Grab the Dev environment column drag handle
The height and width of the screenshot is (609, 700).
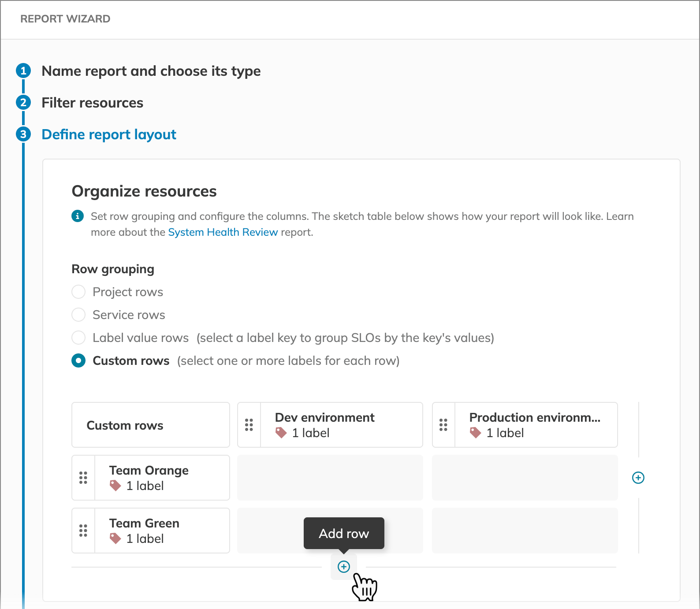click(x=249, y=425)
